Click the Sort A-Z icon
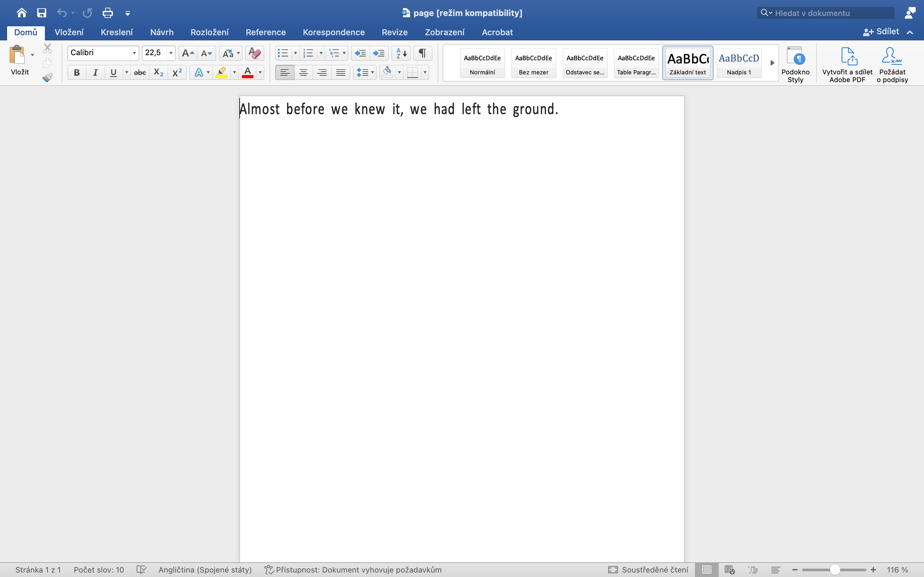 (x=401, y=53)
